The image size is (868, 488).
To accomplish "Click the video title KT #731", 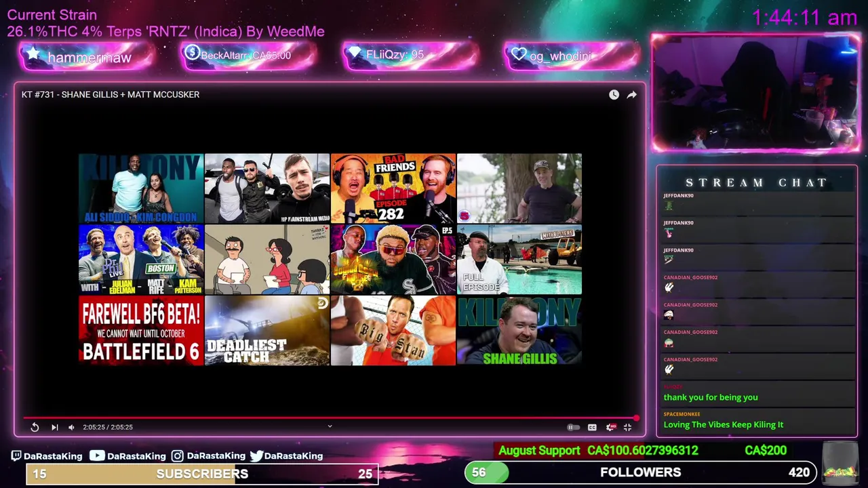I will pyautogui.click(x=111, y=95).
